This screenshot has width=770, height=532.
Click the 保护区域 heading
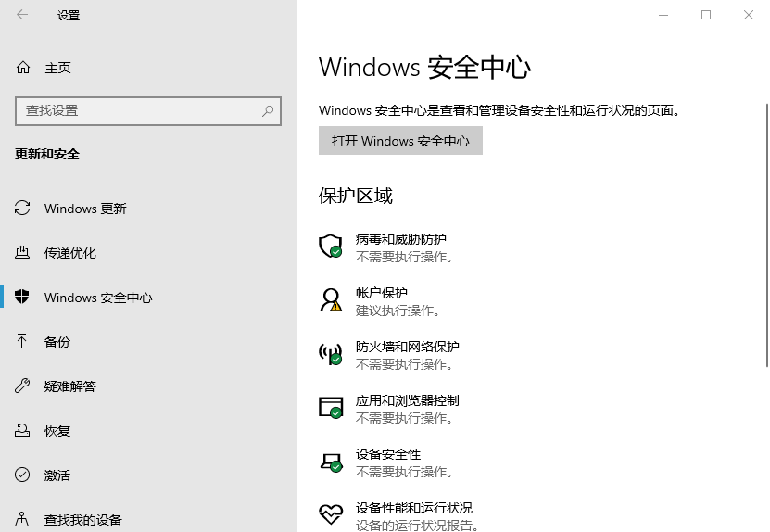click(356, 196)
